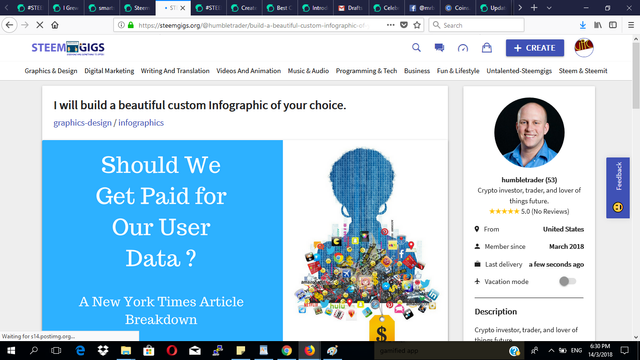Click the CREATE button

pyautogui.click(x=535, y=48)
